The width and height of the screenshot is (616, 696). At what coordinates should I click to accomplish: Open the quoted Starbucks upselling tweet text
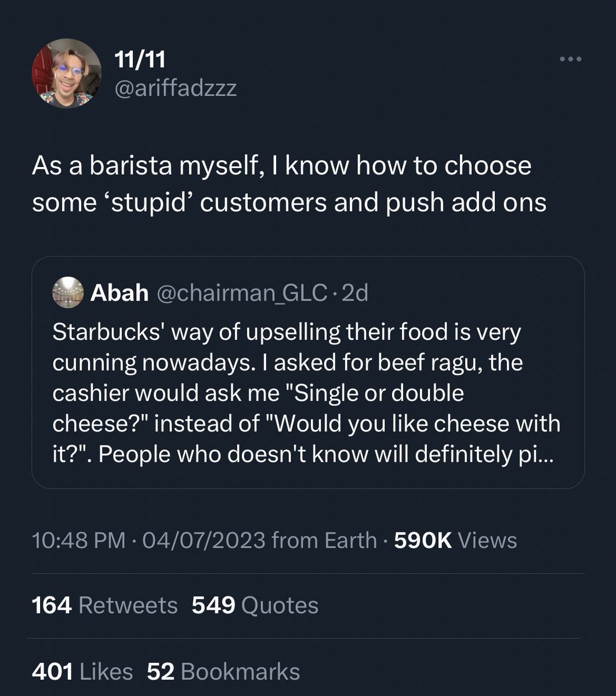click(306, 393)
